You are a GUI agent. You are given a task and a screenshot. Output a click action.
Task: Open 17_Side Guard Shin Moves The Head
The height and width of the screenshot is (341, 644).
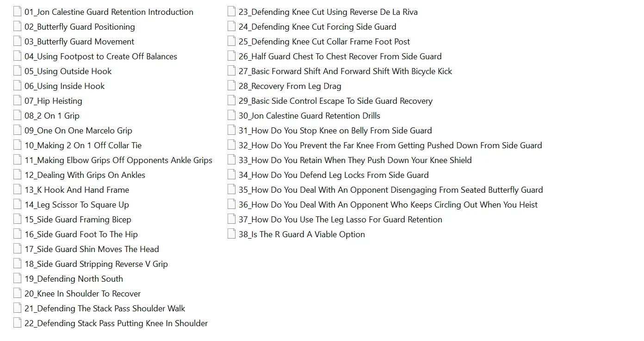[92, 249]
